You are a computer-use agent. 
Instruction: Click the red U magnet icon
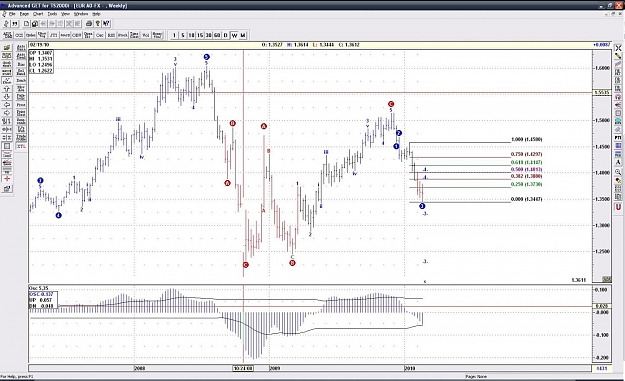[618, 207]
